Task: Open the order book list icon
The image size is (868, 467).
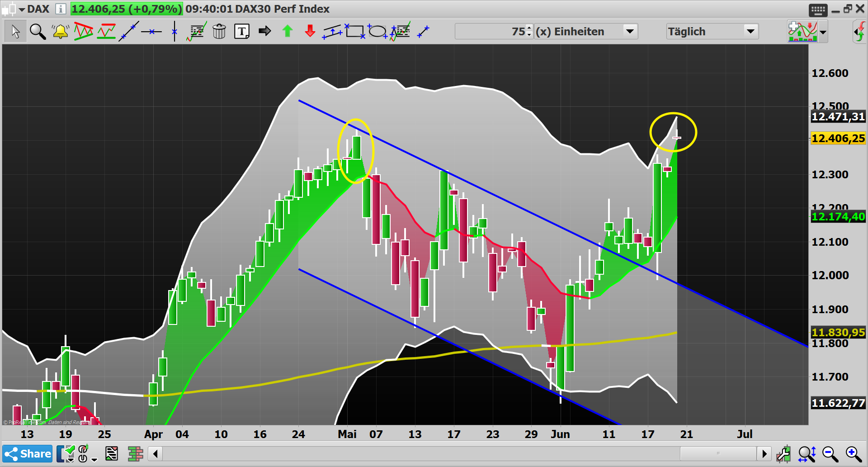Action: pos(111,453)
